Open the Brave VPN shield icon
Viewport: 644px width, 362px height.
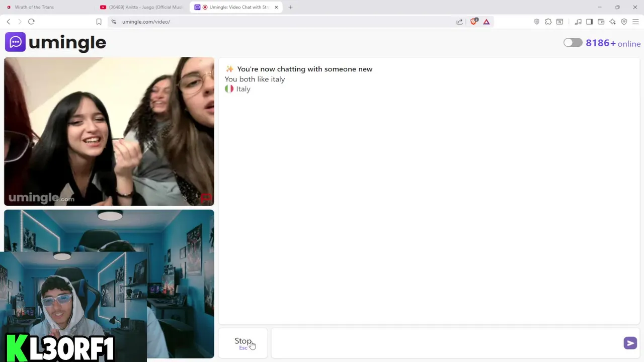pos(624,22)
